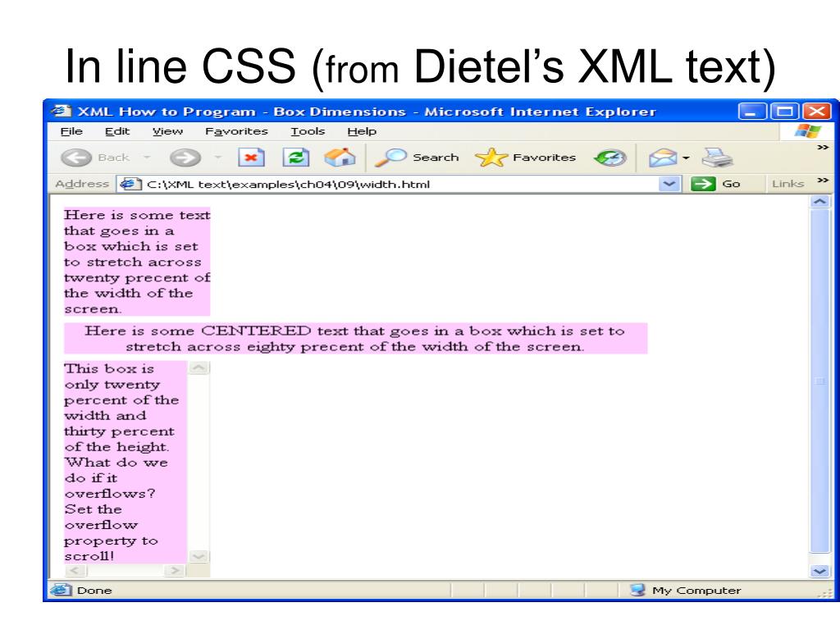Click the My Computer status label

coord(696,591)
